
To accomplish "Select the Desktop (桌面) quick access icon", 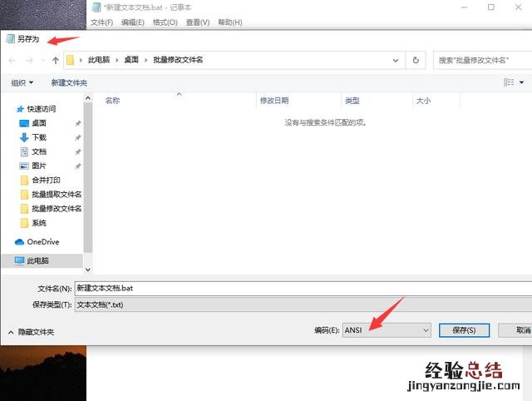I will [24, 123].
